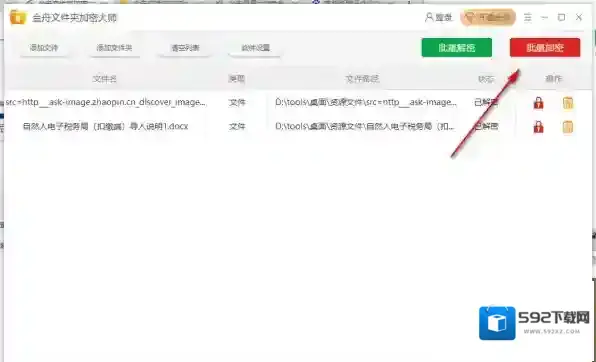The width and height of the screenshot is (596, 362).
Task: Open the hamburger menu in the title bar
Action: (x=528, y=17)
